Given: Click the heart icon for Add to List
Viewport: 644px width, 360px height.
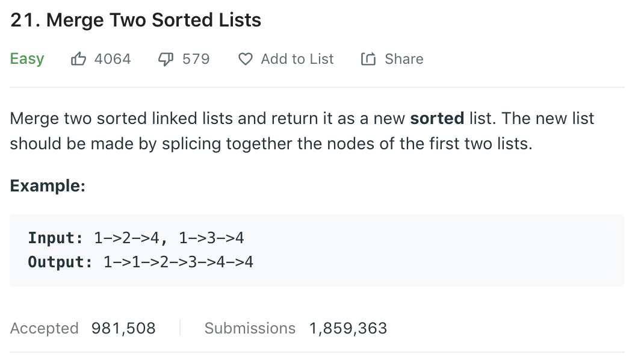Looking at the screenshot, I should (x=246, y=59).
